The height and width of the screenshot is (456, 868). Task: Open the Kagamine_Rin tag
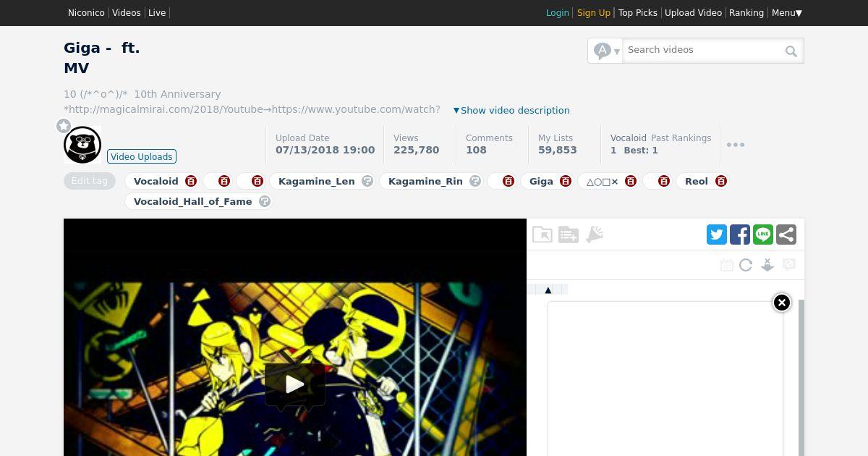point(425,181)
